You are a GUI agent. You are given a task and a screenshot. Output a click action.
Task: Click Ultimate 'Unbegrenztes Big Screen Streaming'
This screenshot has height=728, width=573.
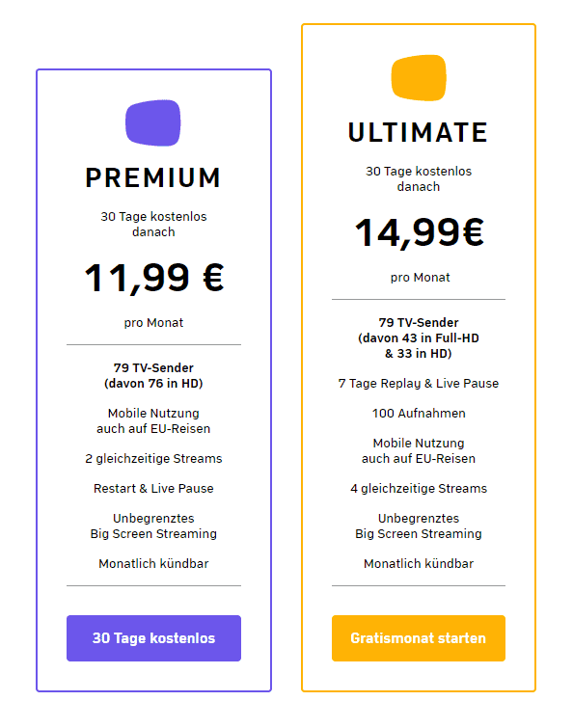[419, 526]
